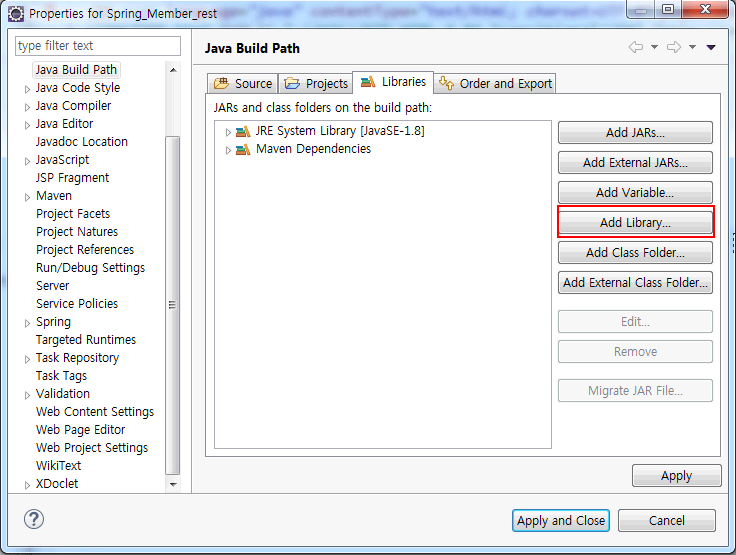The width and height of the screenshot is (736, 555).
Task: Open the view menu triangle in header
Action: (x=711, y=47)
